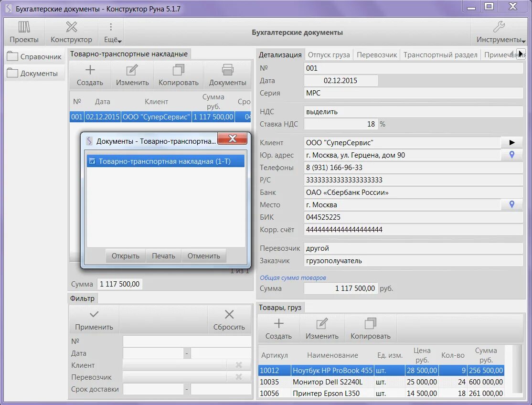Select the Товары, груз tab
The image size is (532, 405).
click(280, 307)
